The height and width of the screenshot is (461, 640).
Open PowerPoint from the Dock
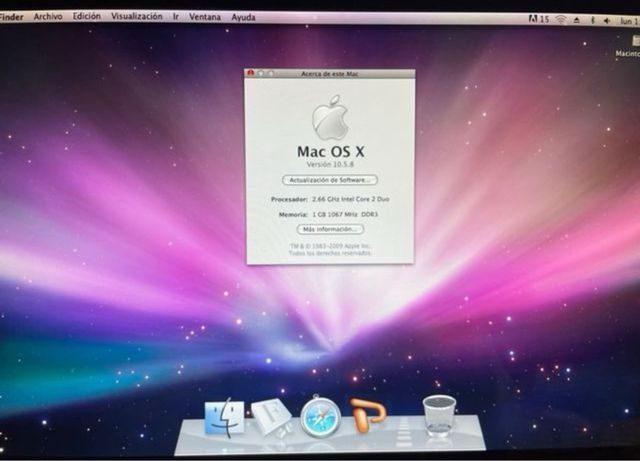367,415
